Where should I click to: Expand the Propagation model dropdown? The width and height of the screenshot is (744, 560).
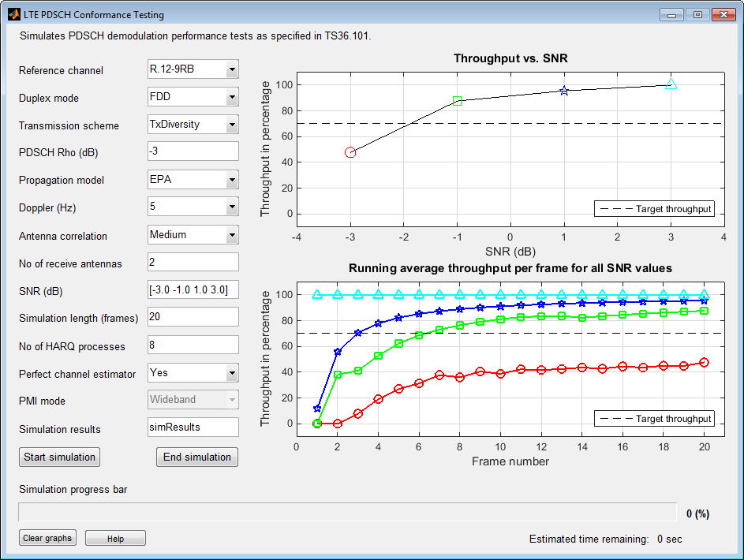coord(193,180)
